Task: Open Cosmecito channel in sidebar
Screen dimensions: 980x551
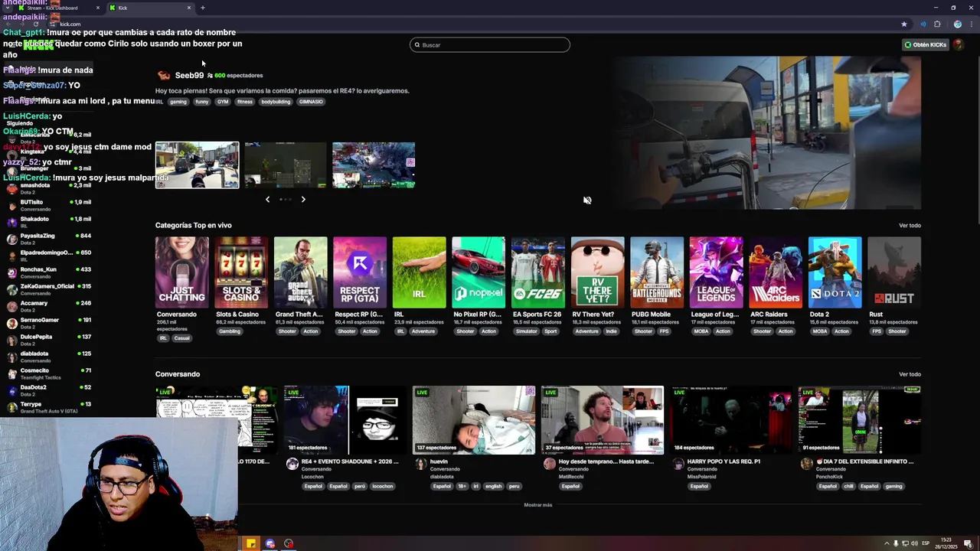Action: click(x=47, y=373)
